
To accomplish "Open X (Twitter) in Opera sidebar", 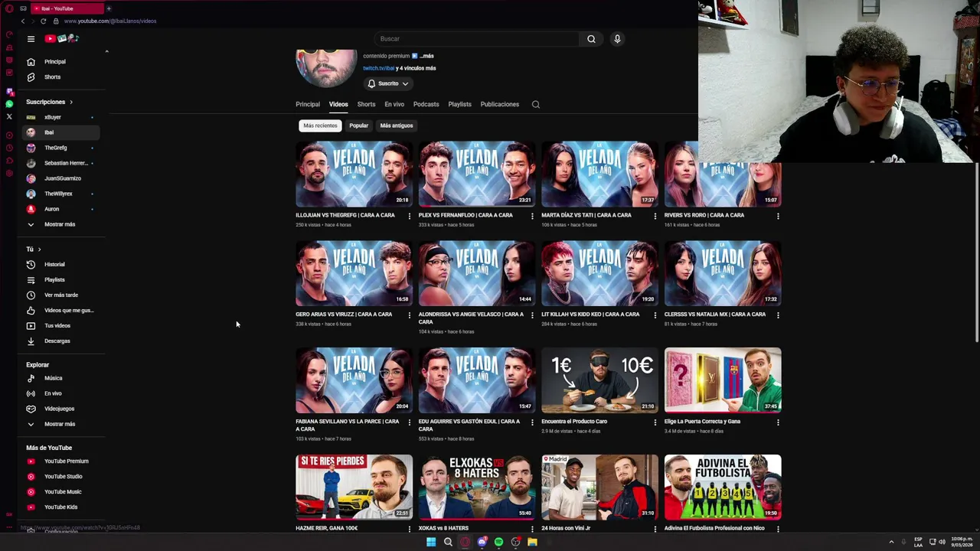I will tap(9, 117).
